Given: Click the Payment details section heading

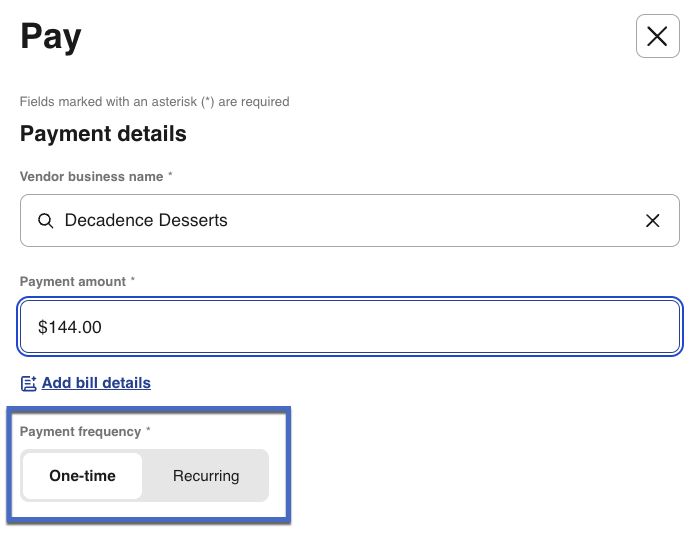Looking at the screenshot, I should 103,134.
